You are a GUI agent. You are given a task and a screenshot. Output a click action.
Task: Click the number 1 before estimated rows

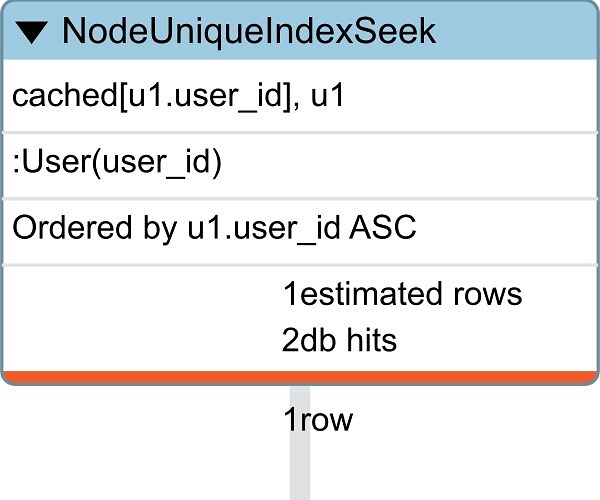pyautogui.click(x=290, y=294)
